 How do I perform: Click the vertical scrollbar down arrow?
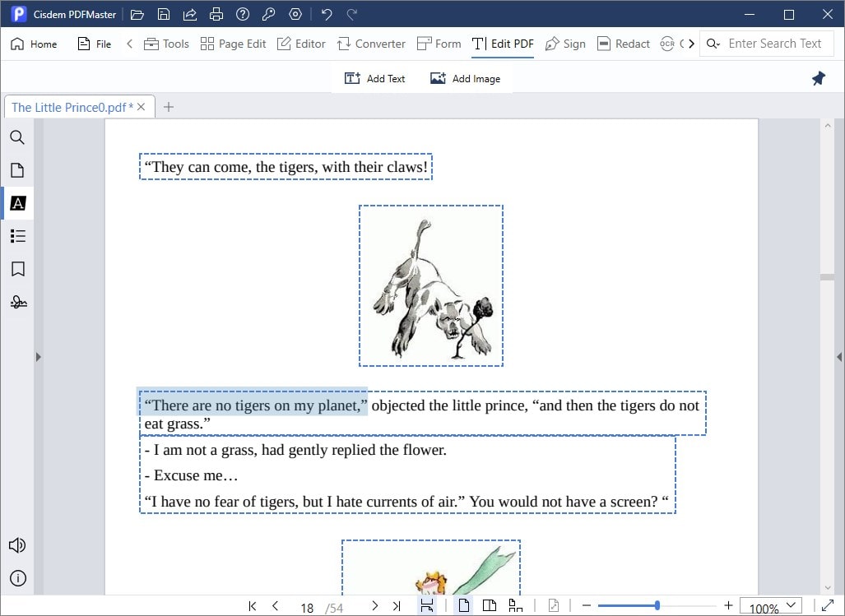click(828, 588)
